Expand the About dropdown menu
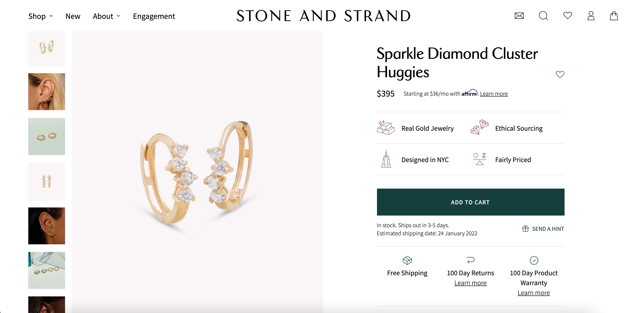Image resolution: width=644 pixels, height=313 pixels. (x=107, y=16)
